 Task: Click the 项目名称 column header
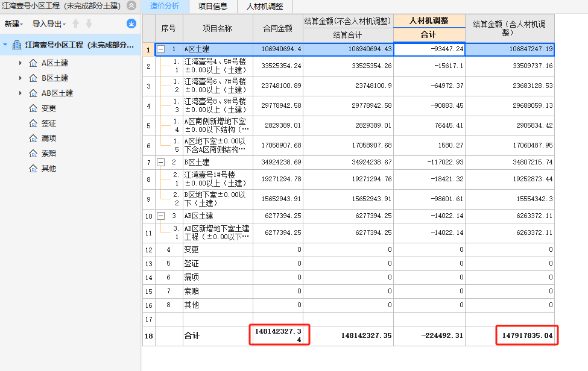[218, 28]
